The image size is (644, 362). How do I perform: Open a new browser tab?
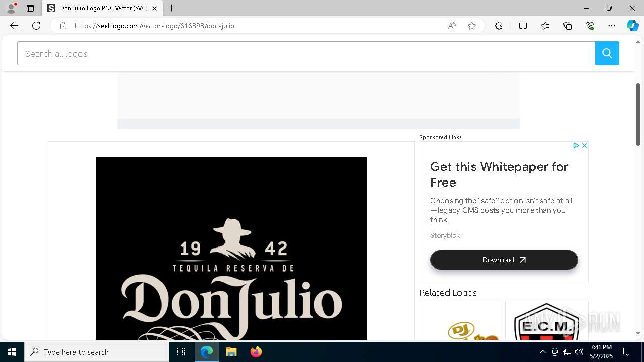pos(172,8)
